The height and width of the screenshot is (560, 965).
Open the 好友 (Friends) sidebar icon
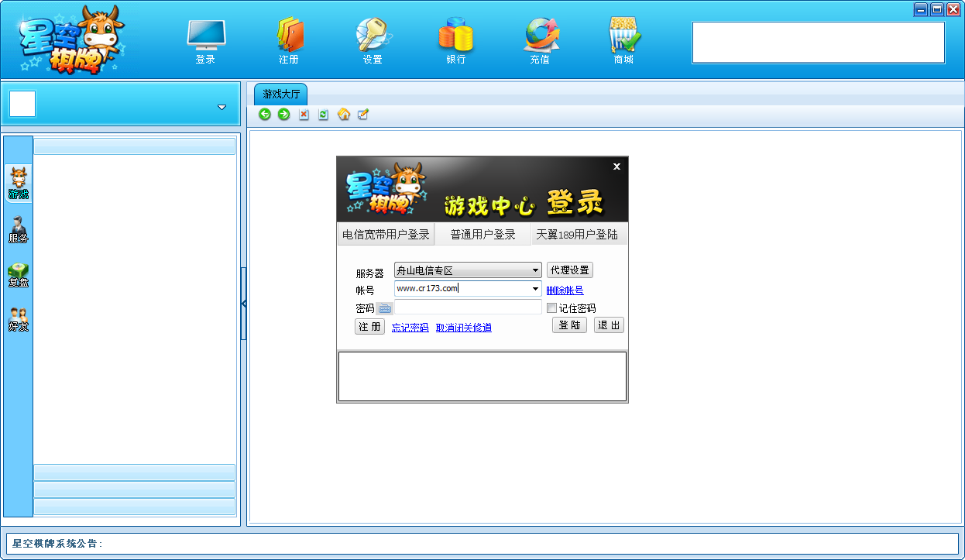18,314
